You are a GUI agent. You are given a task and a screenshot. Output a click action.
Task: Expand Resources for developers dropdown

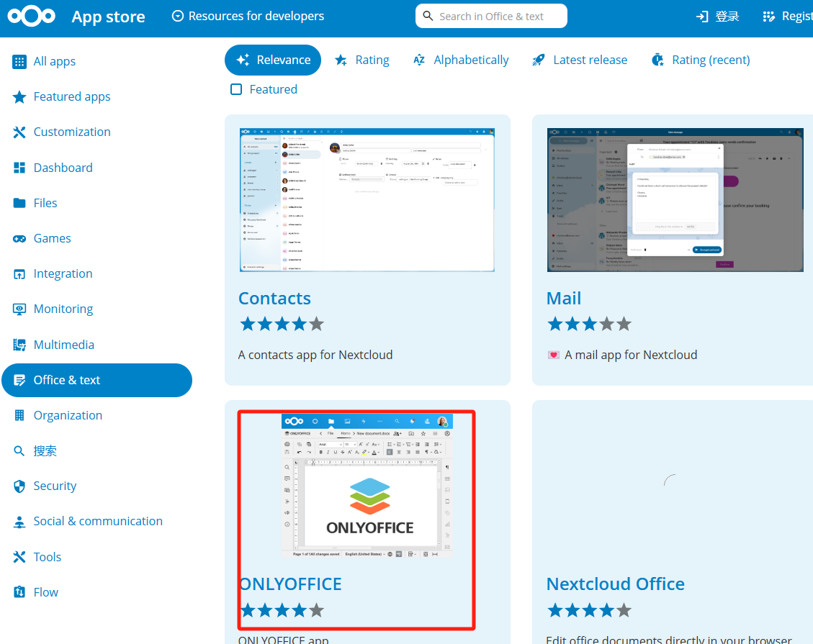(248, 16)
